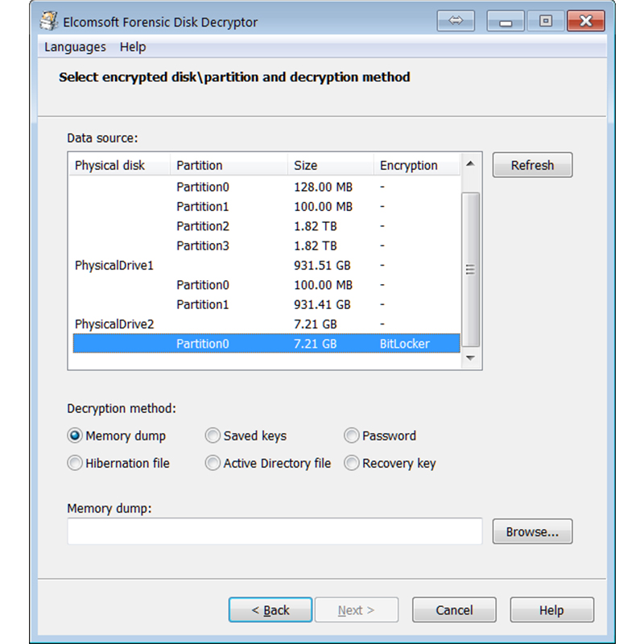Select the PhysicalDrive2 row

(x=266, y=324)
